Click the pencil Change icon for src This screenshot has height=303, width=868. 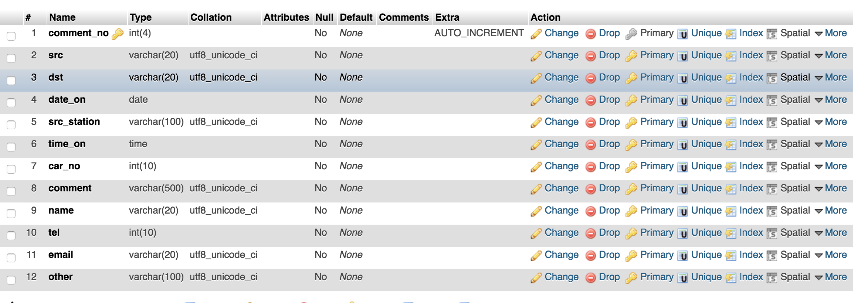tap(536, 56)
